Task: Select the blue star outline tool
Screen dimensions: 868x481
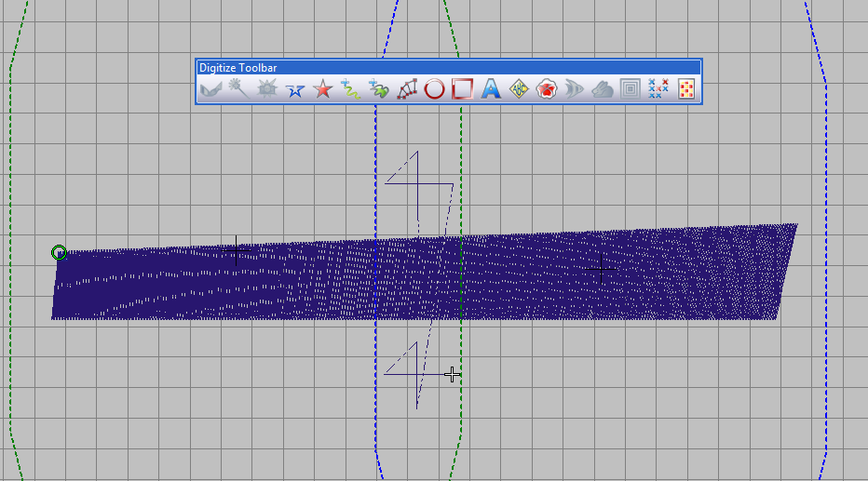Action: pos(294,88)
